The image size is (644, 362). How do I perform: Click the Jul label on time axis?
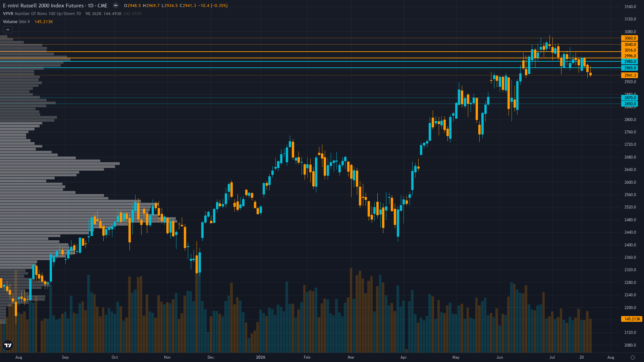pos(552,357)
